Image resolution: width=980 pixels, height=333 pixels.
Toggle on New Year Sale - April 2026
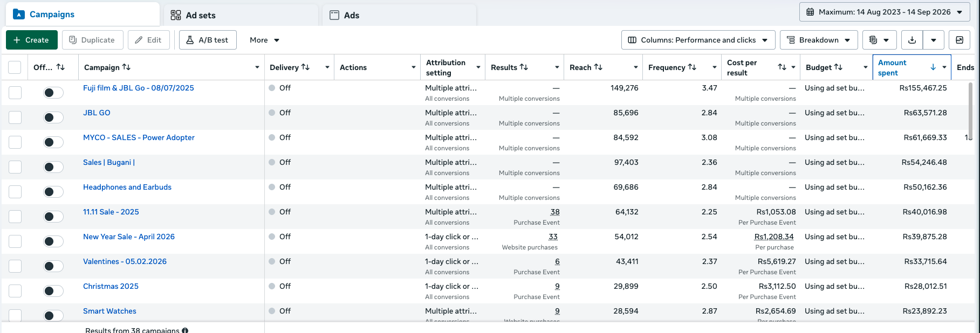tap(53, 241)
